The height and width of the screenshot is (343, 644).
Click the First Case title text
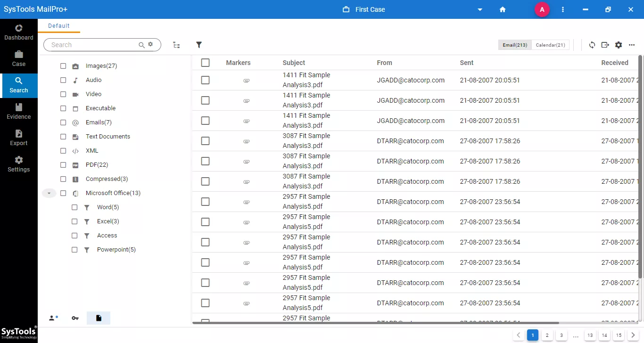coord(370,9)
